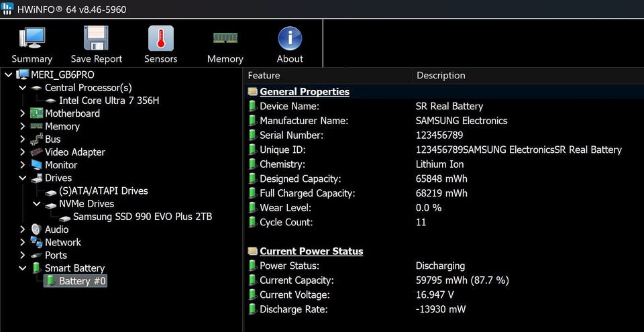Click the MERI_GB6PRO computer icon
The image size is (644, 332).
coord(23,74)
